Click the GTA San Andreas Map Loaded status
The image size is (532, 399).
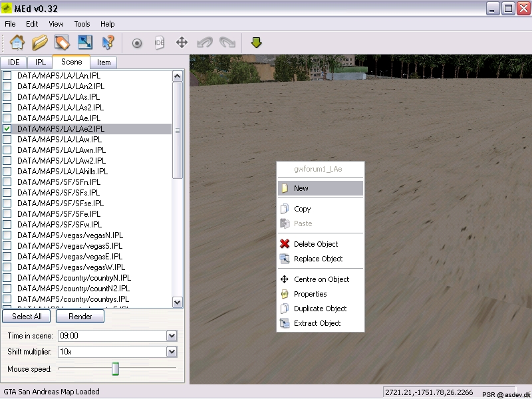point(52,392)
